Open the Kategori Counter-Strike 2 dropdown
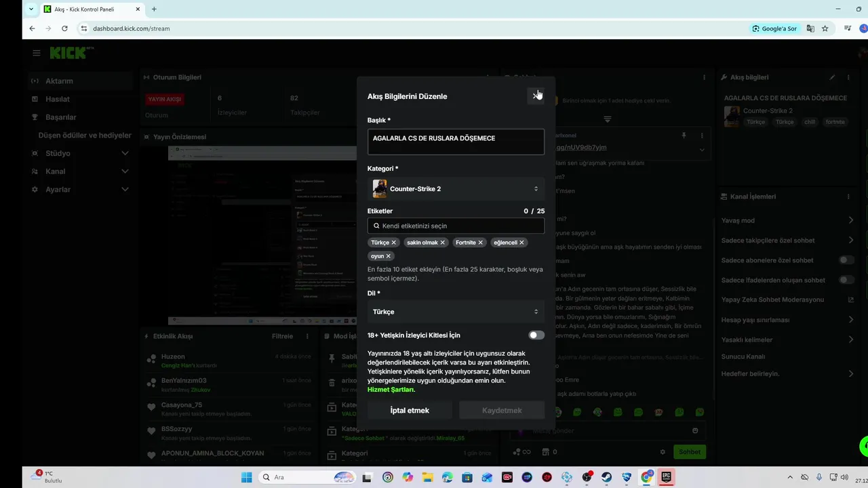Screen dimensions: 868x488 [456, 188]
